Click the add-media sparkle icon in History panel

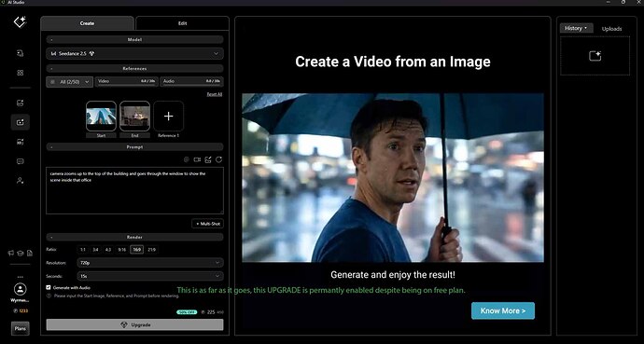point(595,56)
